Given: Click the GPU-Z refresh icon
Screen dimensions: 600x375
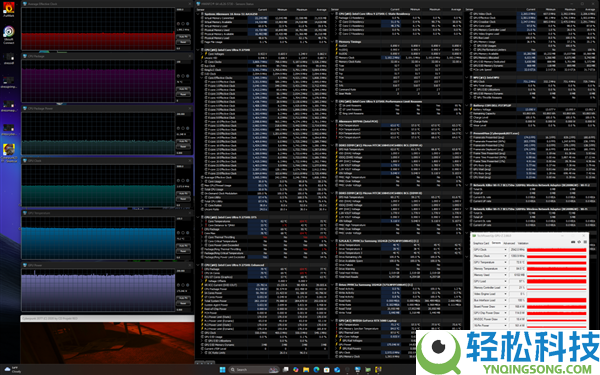Looking at the screenshot, I should 579,243.
